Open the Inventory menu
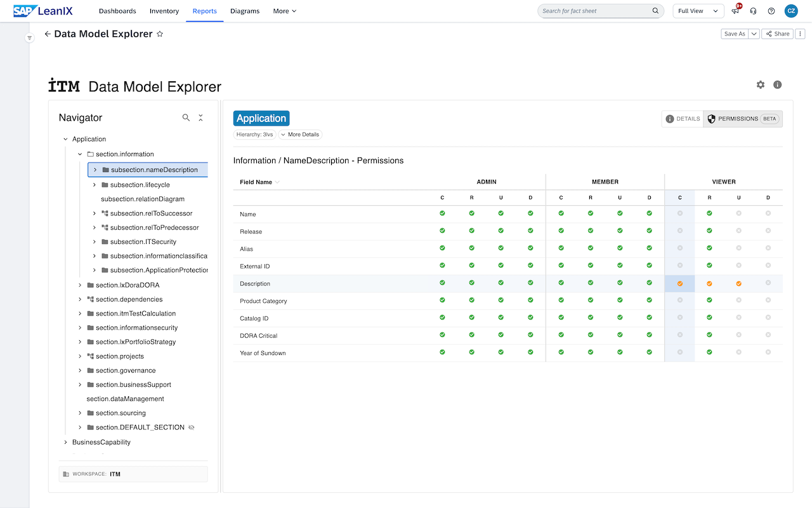 pos(164,11)
